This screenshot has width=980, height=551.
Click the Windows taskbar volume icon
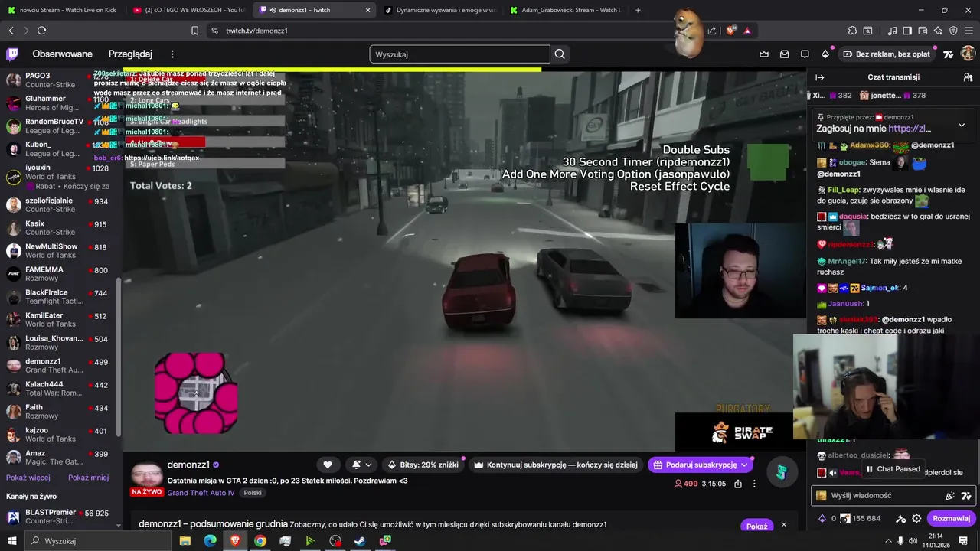[x=912, y=541]
